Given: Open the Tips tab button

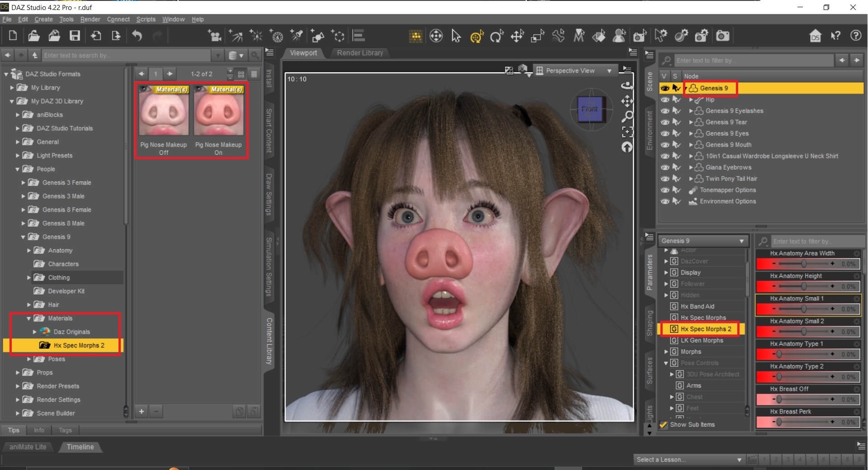Looking at the screenshot, I should pyautogui.click(x=14, y=430).
